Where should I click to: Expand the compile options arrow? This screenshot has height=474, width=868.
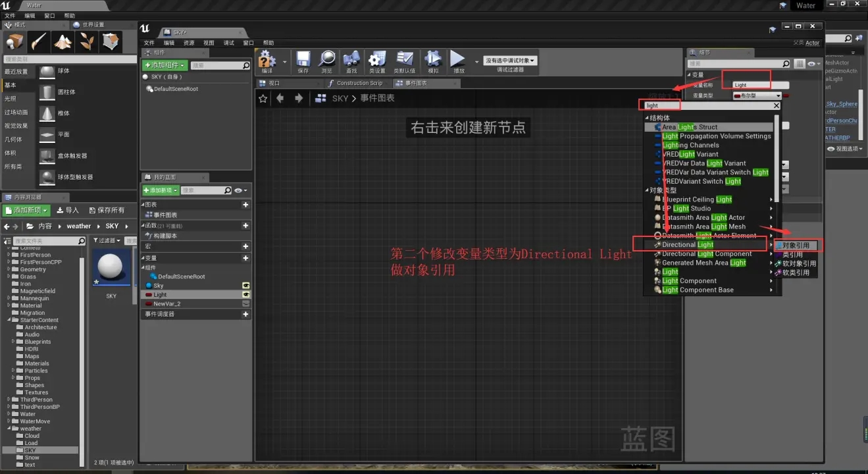[x=284, y=61]
